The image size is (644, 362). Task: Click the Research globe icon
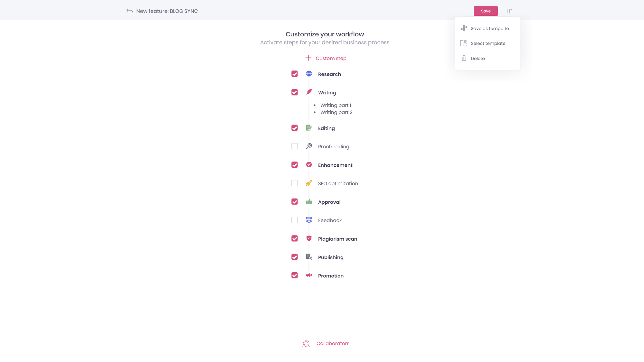309,74
